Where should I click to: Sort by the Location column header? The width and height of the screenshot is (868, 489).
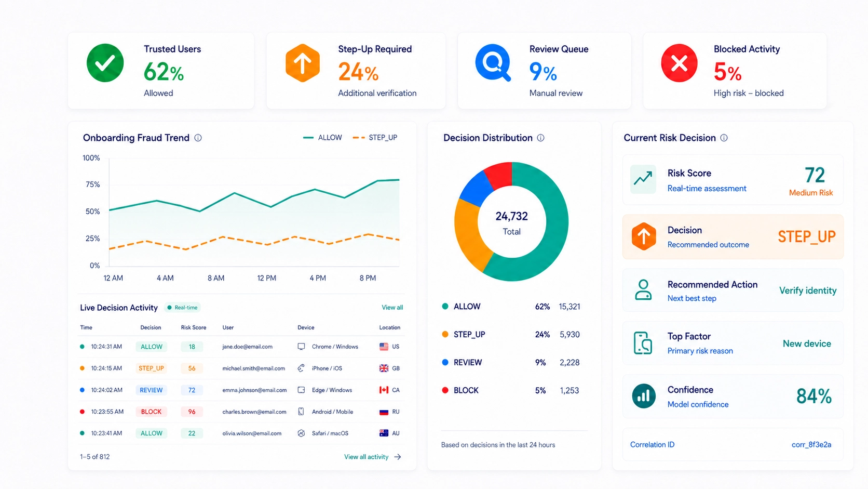(390, 327)
